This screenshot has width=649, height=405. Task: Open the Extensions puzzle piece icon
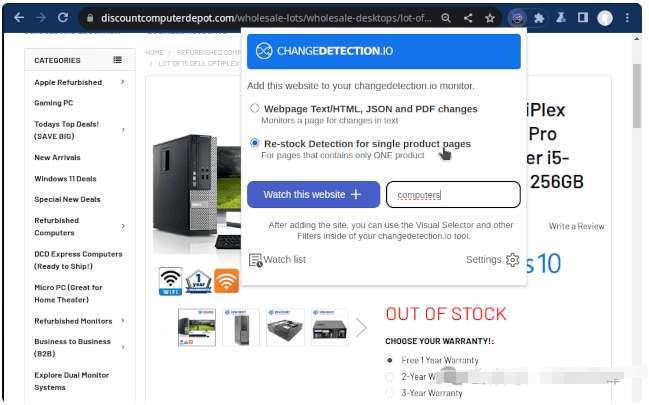coord(539,18)
